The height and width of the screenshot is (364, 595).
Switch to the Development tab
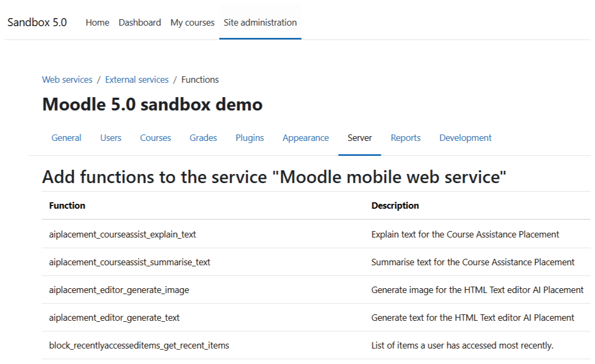point(465,138)
